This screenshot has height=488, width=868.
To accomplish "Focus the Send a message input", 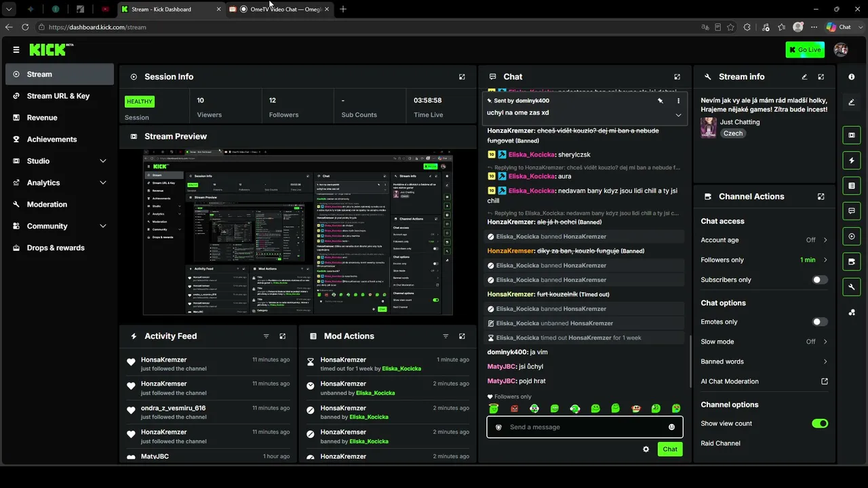I will (x=584, y=427).
